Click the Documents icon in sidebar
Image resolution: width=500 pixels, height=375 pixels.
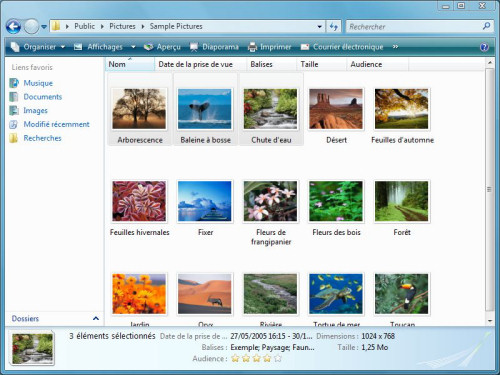[x=14, y=97]
